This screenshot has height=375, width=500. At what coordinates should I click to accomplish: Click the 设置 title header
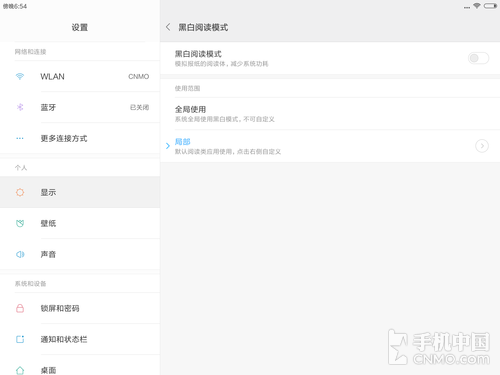click(x=80, y=27)
